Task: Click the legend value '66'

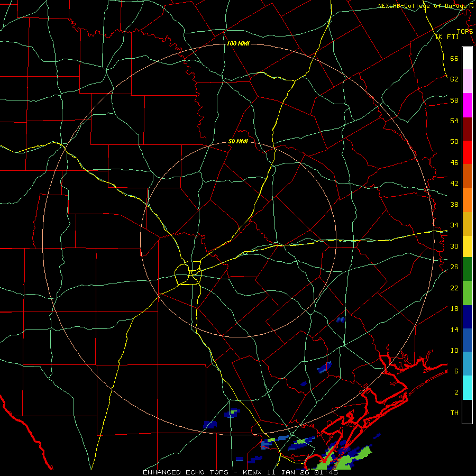Action: pos(454,59)
